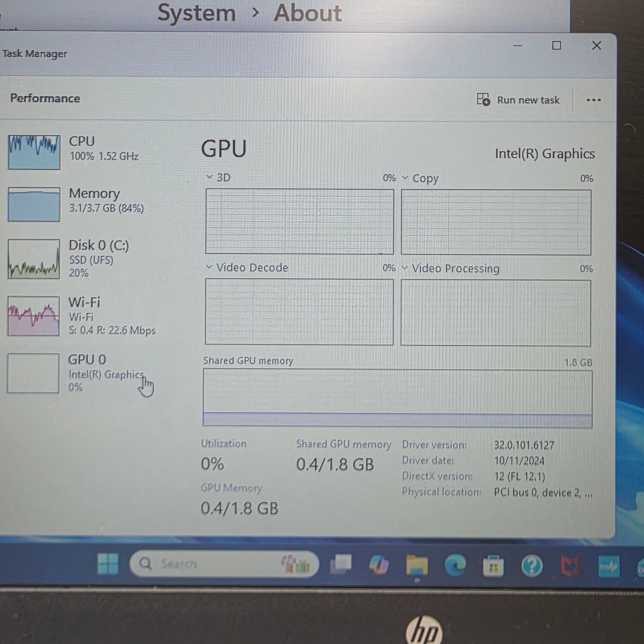Image resolution: width=644 pixels, height=644 pixels.
Task: Open the Get Help question-mark app
Action: [x=532, y=566]
